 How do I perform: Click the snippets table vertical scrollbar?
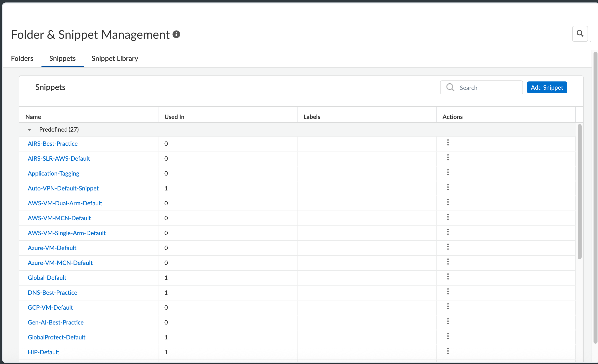click(x=580, y=192)
